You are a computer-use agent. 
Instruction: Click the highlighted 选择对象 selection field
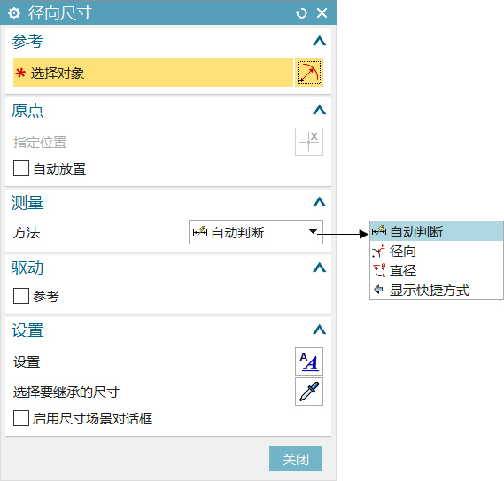153,73
